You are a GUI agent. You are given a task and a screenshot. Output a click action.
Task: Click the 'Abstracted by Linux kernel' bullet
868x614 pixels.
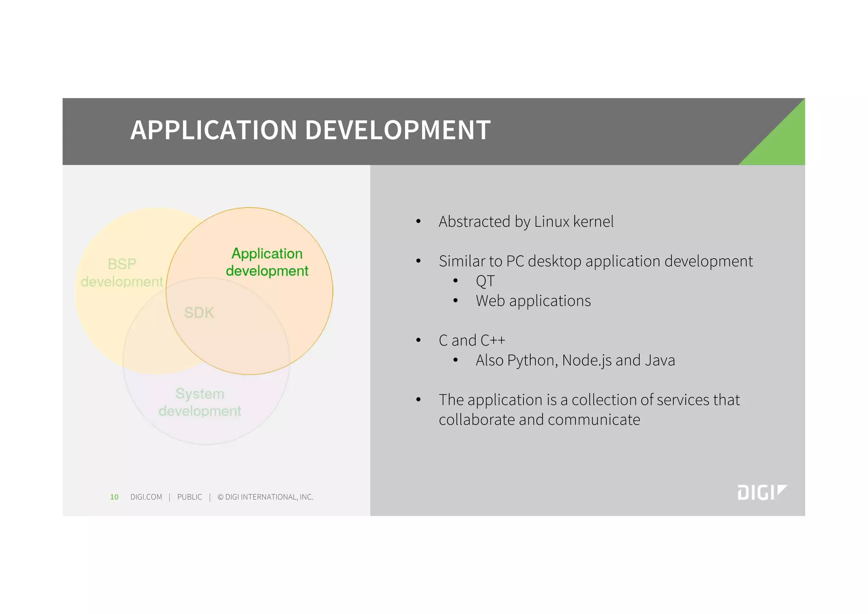[x=526, y=222]
